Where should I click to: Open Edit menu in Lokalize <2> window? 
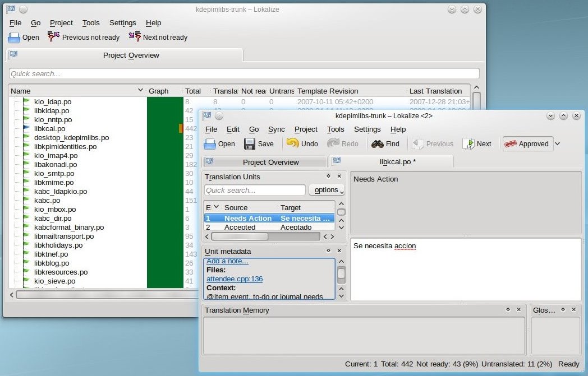pyautogui.click(x=233, y=129)
